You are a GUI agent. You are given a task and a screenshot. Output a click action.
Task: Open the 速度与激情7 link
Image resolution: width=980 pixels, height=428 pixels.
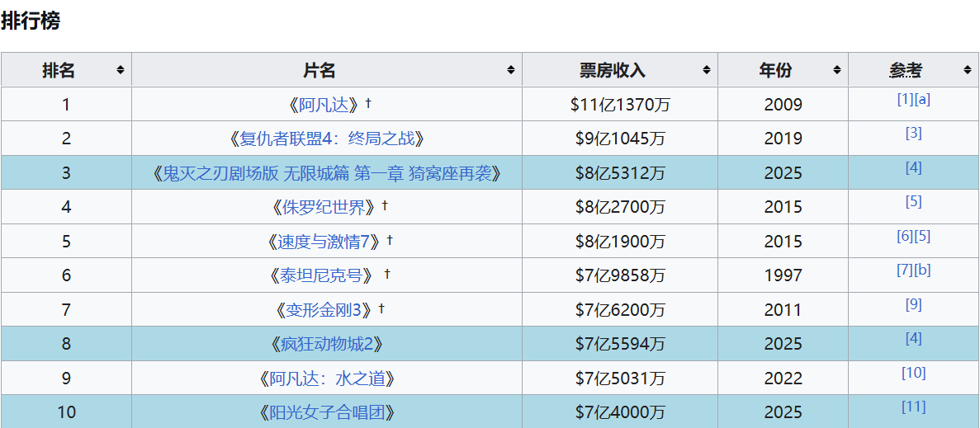323,242
